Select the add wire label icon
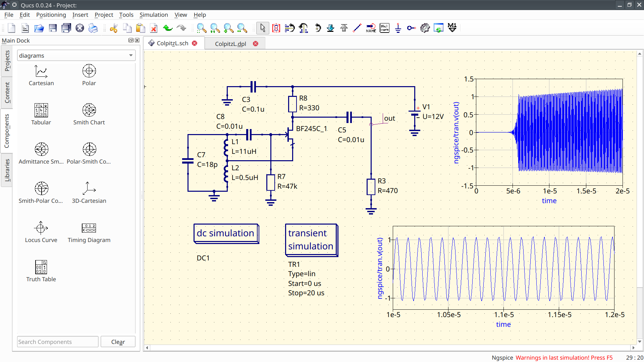 pos(371,28)
